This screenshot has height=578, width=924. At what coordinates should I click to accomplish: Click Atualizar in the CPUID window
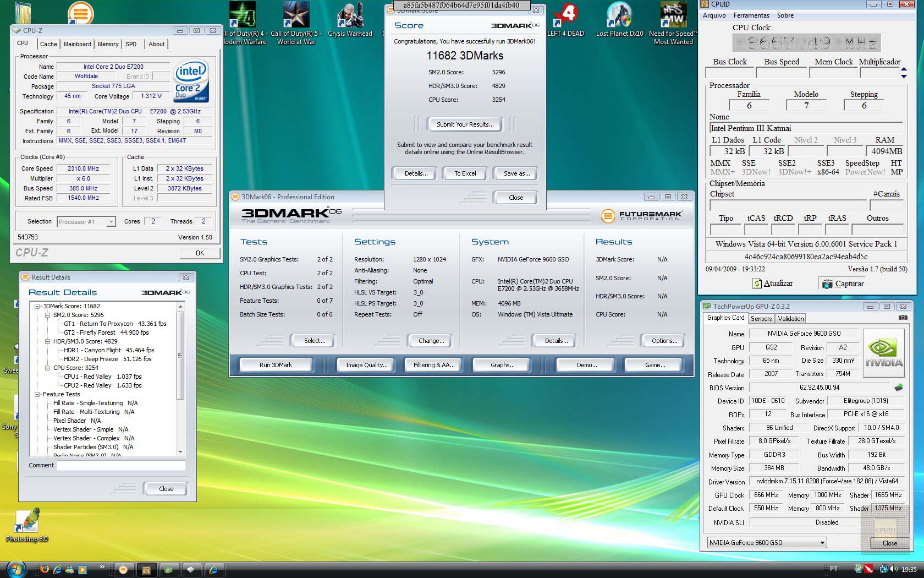point(773,283)
